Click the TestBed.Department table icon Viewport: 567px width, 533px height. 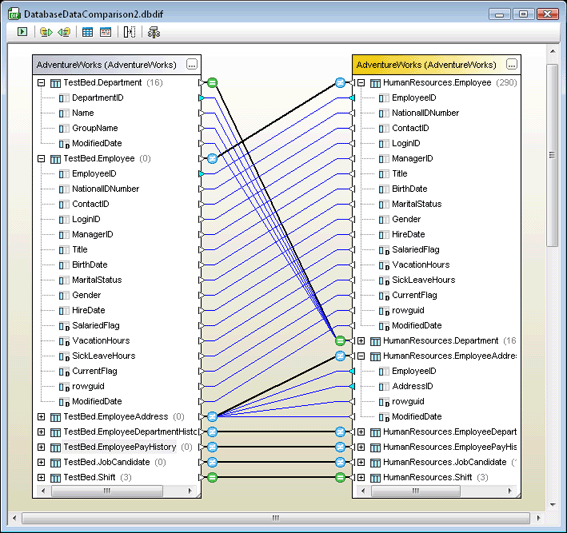tap(55, 83)
